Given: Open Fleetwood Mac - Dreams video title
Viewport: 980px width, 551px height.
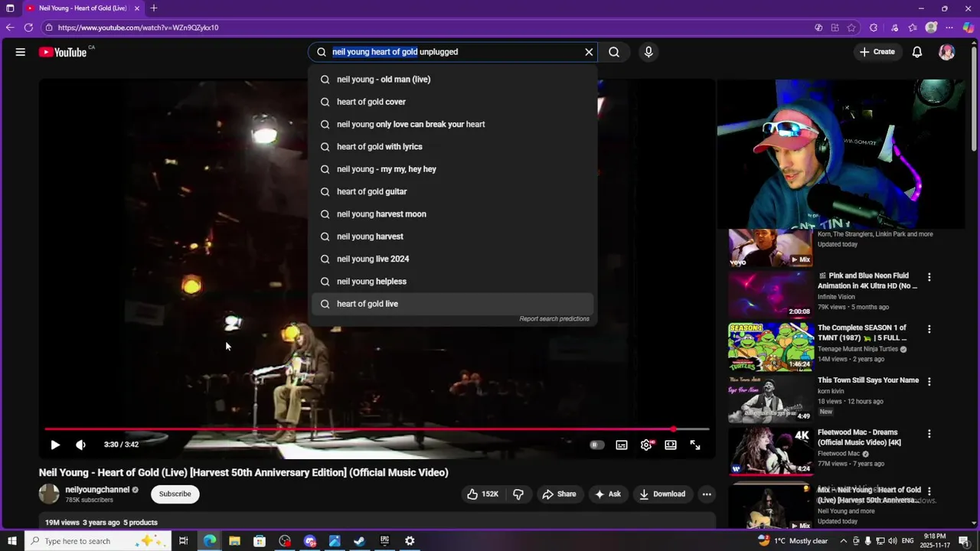Looking at the screenshot, I should coord(860,437).
